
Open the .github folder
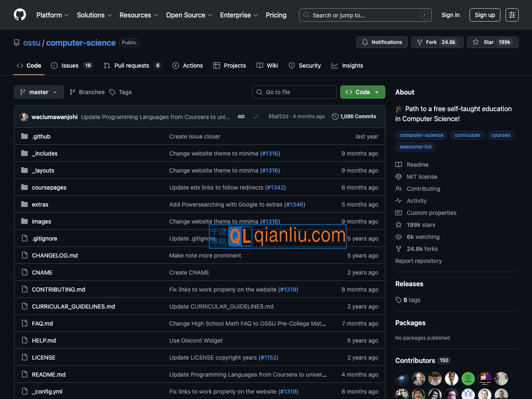click(41, 136)
